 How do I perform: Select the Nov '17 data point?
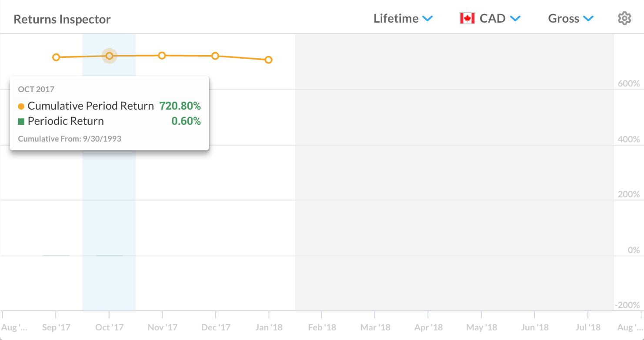click(x=162, y=56)
